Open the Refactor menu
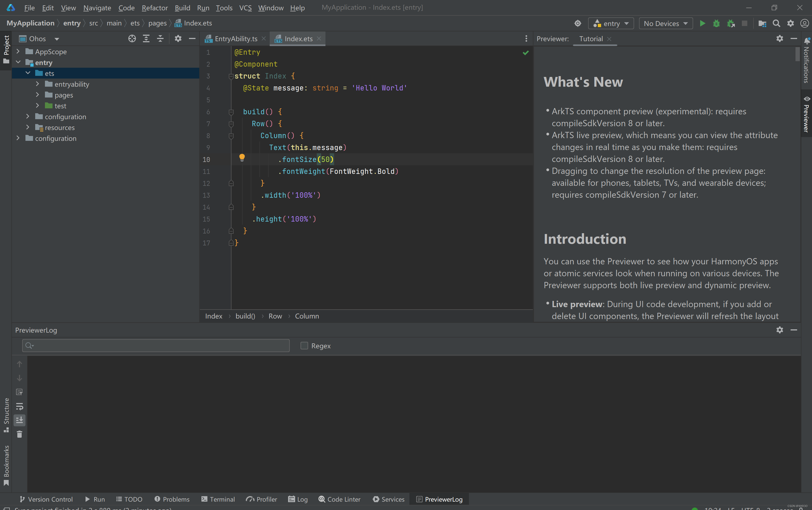 [x=154, y=7]
